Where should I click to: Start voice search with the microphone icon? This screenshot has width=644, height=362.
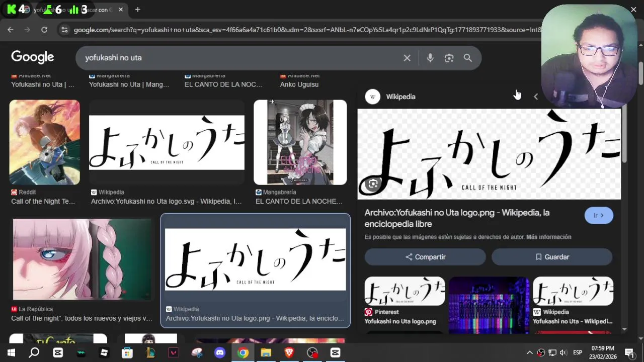tap(430, 58)
